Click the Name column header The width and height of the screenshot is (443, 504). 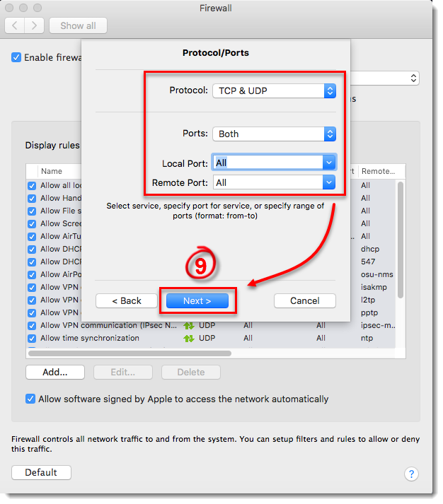[52, 171]
